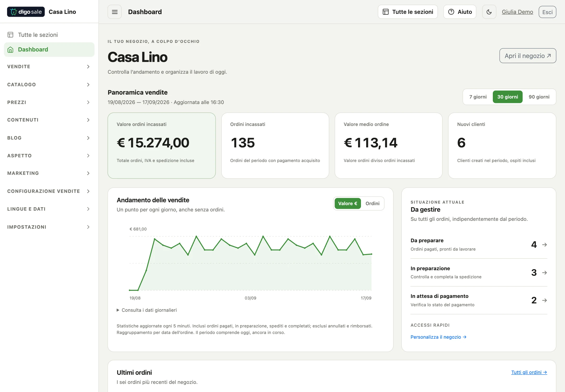
Task: Click arrow next to In preparazione count
Action: [x=544, y=273]
